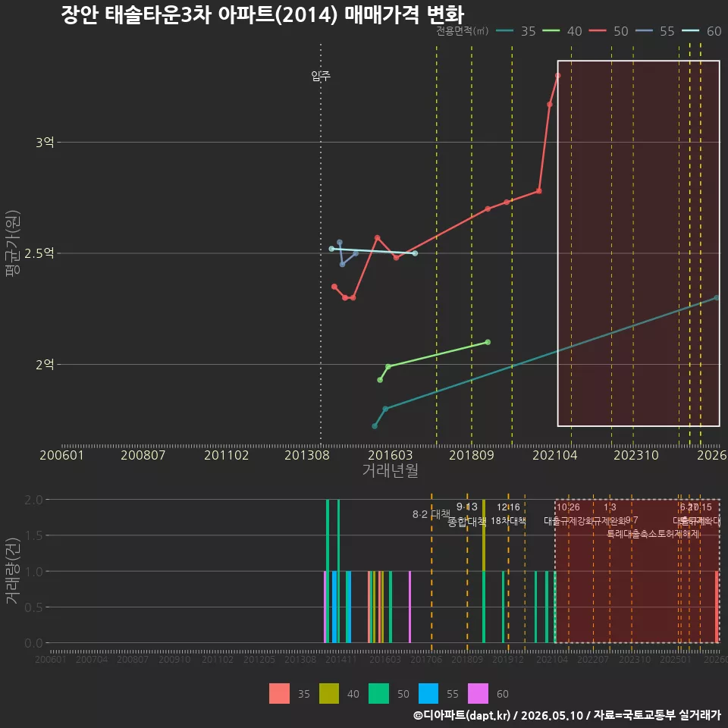Click the '2.5억' price axis label

click(39, 253)
